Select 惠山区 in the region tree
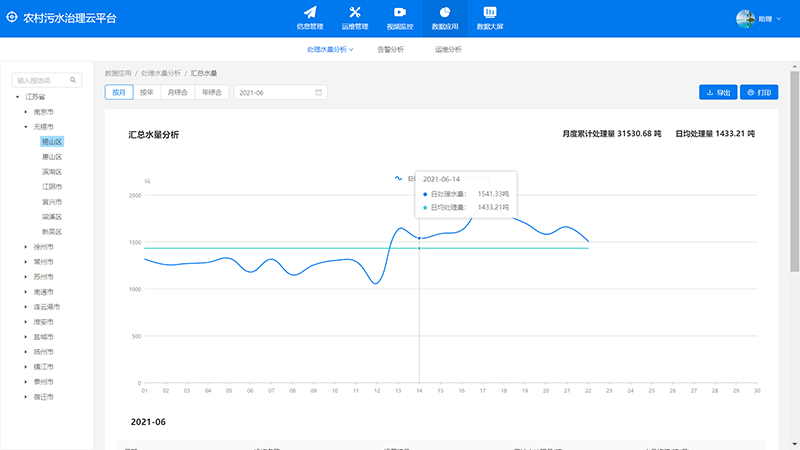Viewport: 800px width, 450px height. coord(52,157)
